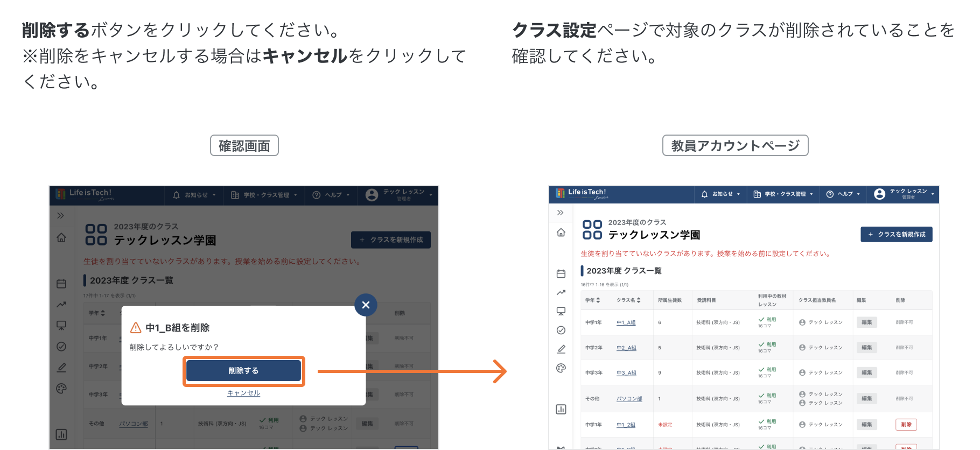Viewport: 980px width, 450px height.
Task: Click the 削除する button in the confirmation dialog
Action: coord(243,371)
